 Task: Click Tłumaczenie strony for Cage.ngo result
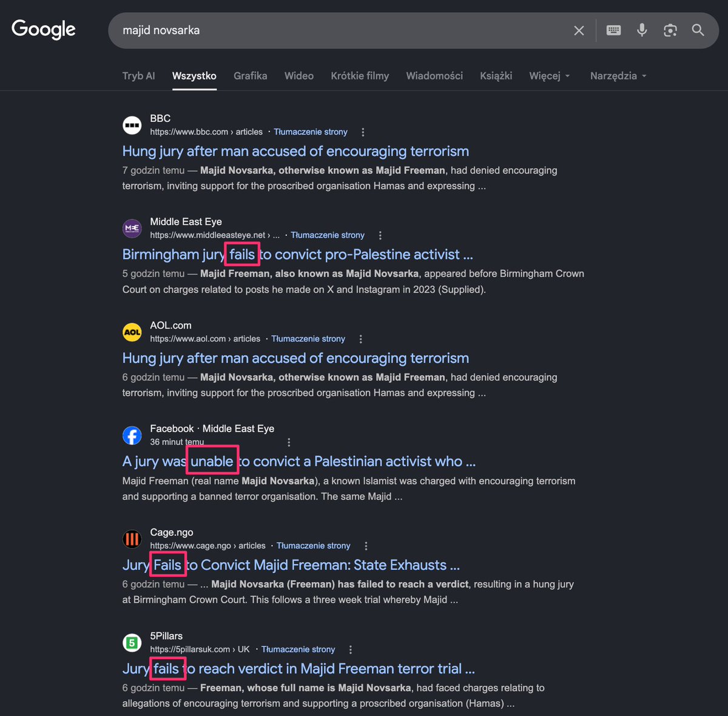(314, 545)
